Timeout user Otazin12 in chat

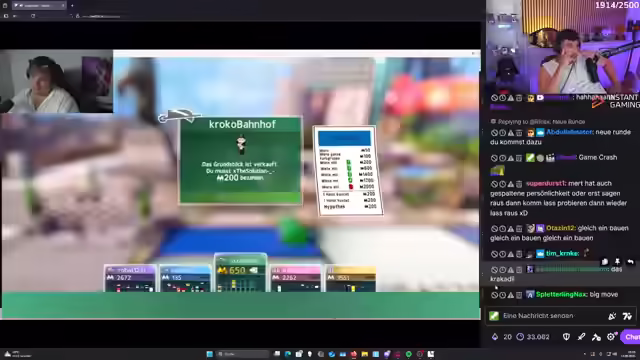(x=502, y=229)
